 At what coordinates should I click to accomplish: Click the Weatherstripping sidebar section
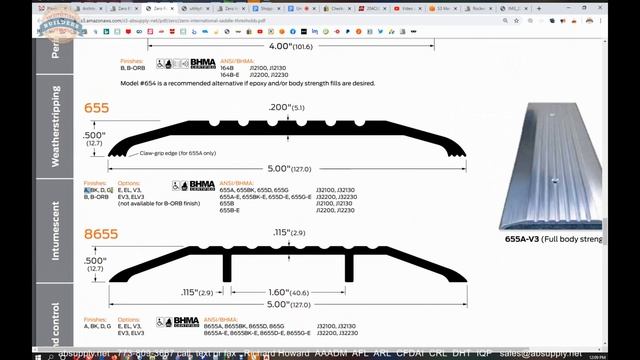click(x=55, y=127)
